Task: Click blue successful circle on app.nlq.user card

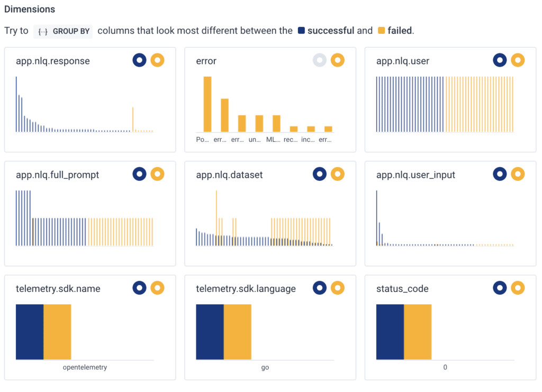Action: (x=500, y=60)
